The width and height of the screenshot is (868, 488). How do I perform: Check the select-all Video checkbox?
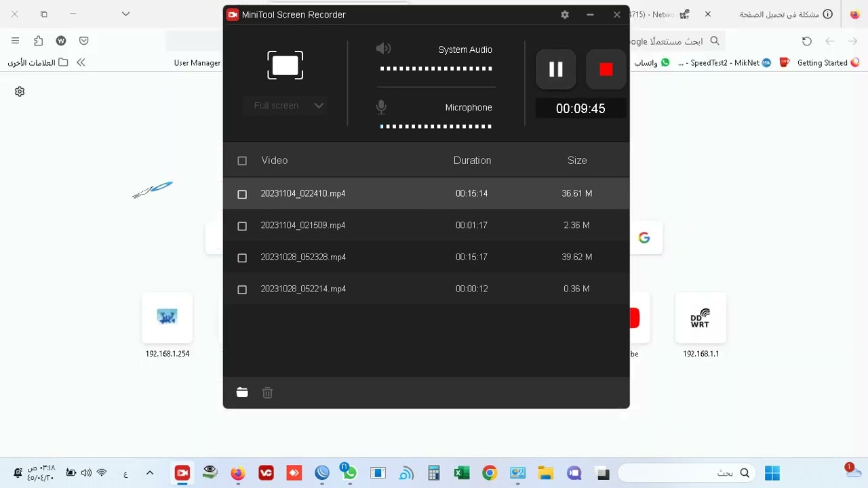click(x=242, y=161)
